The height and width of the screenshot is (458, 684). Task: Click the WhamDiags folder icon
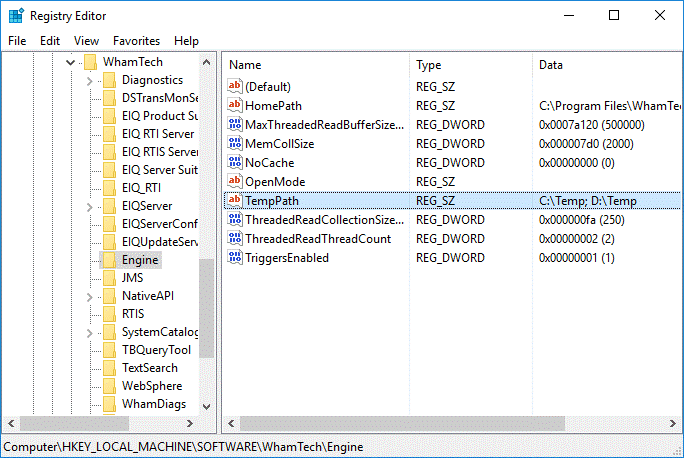point(109,404)
